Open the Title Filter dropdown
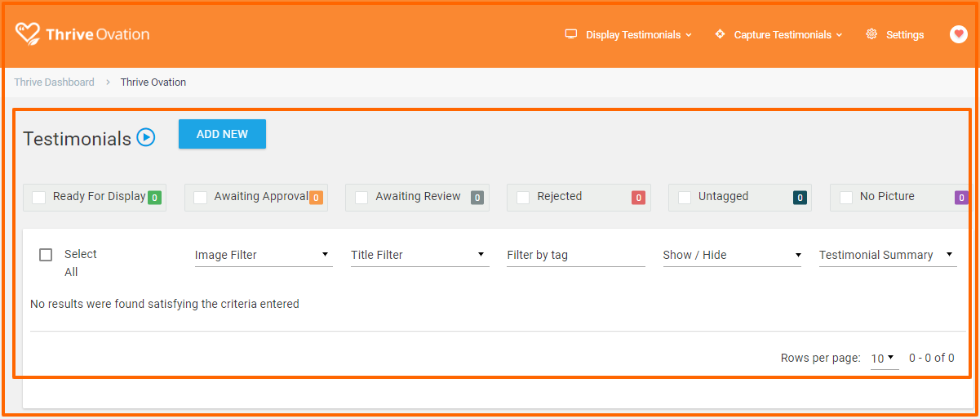This screenshot has width=980, height=419. [420, 255]
